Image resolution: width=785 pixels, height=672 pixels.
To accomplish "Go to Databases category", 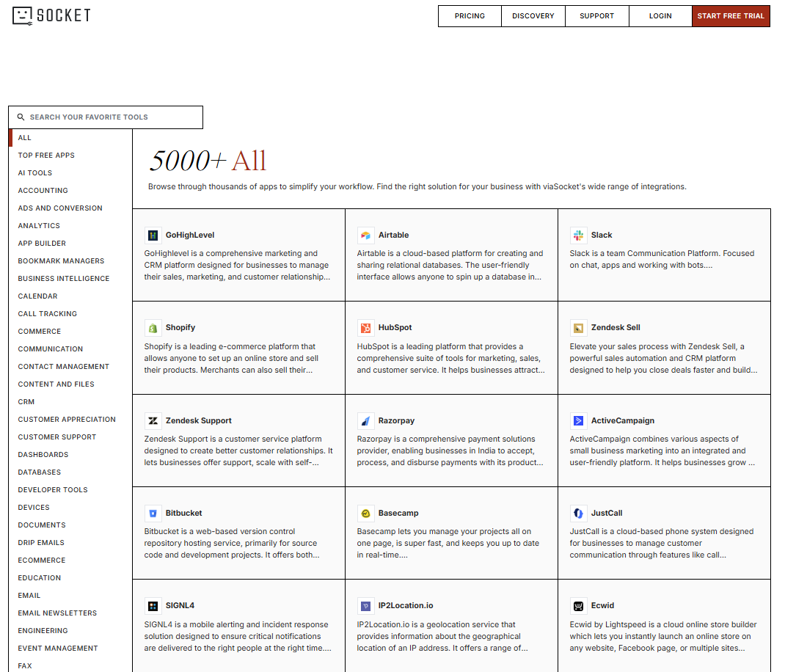I will (70, 472).
